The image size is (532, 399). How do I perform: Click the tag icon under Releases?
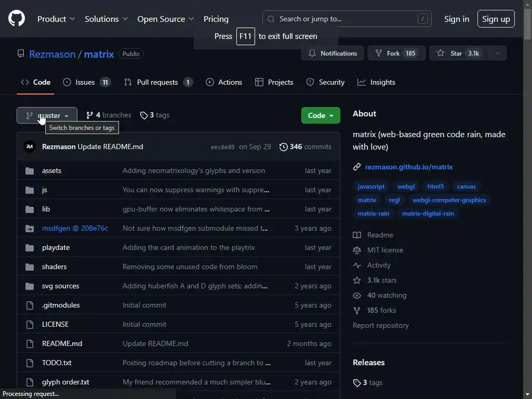[357, 383]
